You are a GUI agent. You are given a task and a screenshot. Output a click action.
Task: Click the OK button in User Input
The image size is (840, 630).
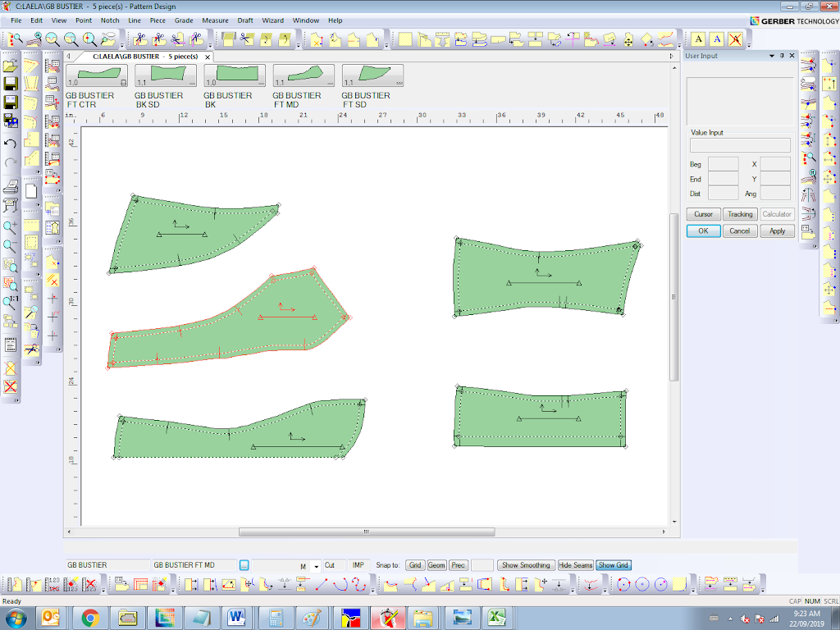click(703, 231)
